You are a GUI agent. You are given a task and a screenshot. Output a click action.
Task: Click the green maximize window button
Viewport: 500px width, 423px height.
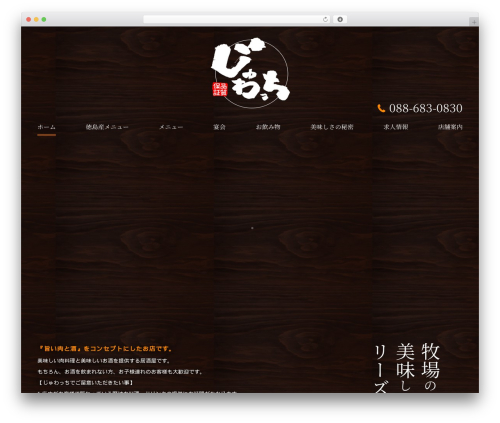(44, 19)
